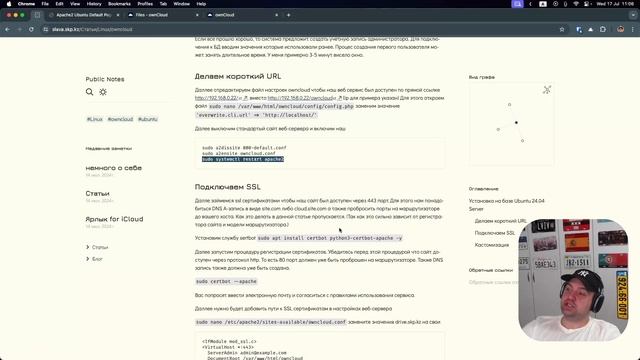Viewport: 640px width, 360px height.
Task: Click the tab groups icon beside window controls
Action: (37, 15)
